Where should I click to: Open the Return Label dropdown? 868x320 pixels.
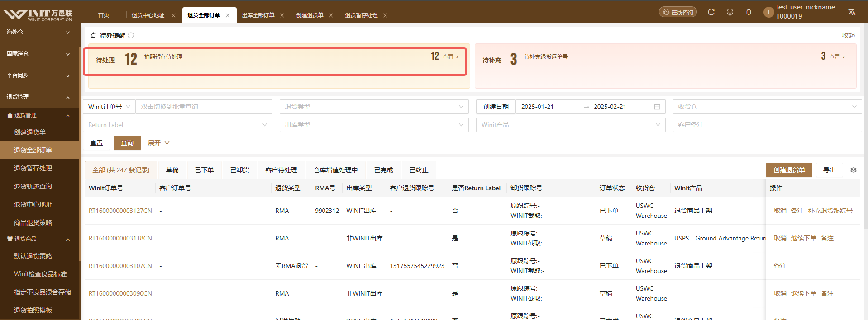pyautogui.click(x=177, y=125)
